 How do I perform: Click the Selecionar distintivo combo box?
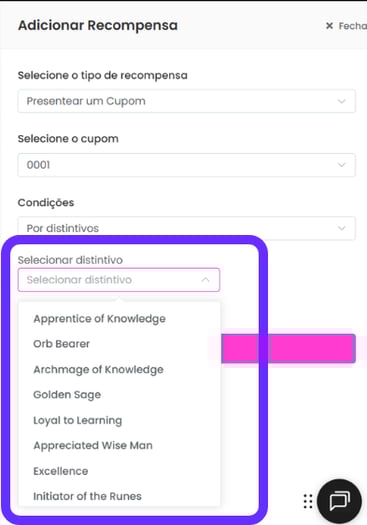coord(119,280)
